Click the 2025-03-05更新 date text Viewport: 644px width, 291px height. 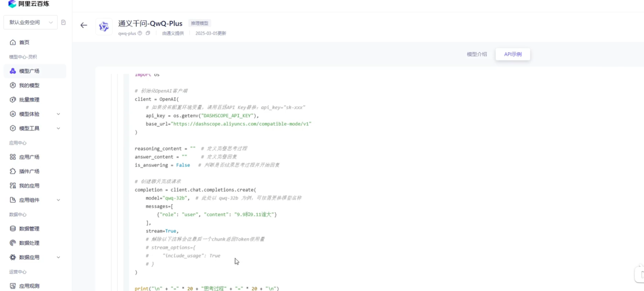click(x=211, y=33)
